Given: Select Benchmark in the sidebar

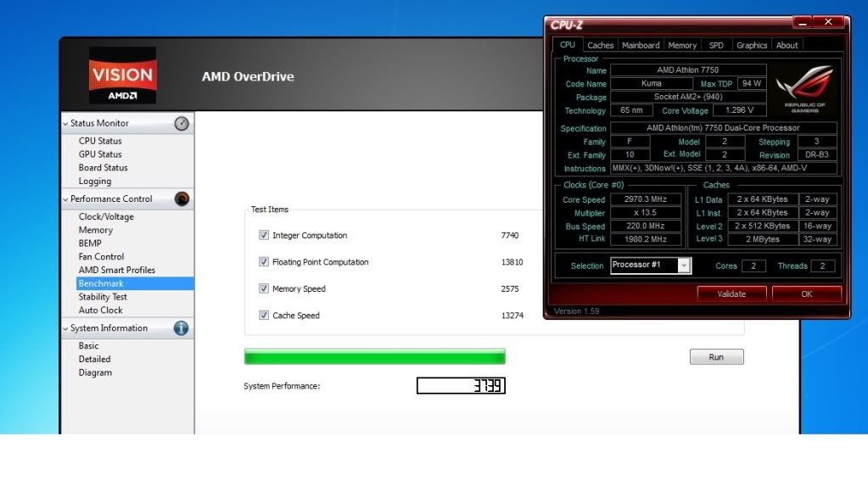Looking at the screenshot, I should coord(135,283).
